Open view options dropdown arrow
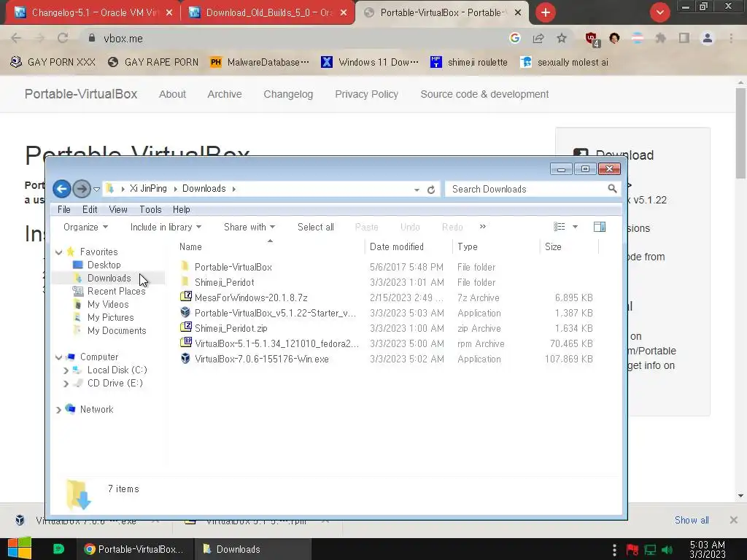Screen dimensions: 747x560 pos(575,227)
